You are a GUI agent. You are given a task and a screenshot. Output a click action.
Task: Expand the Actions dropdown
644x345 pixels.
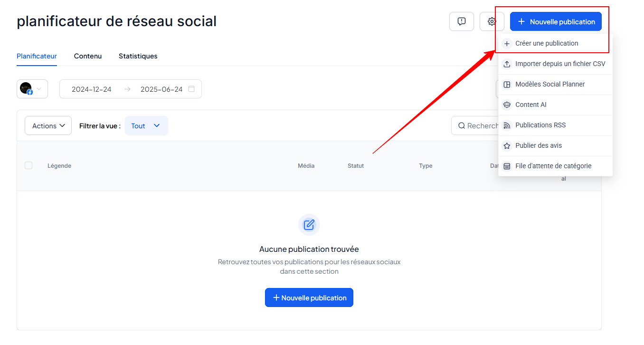coord(48,126)
